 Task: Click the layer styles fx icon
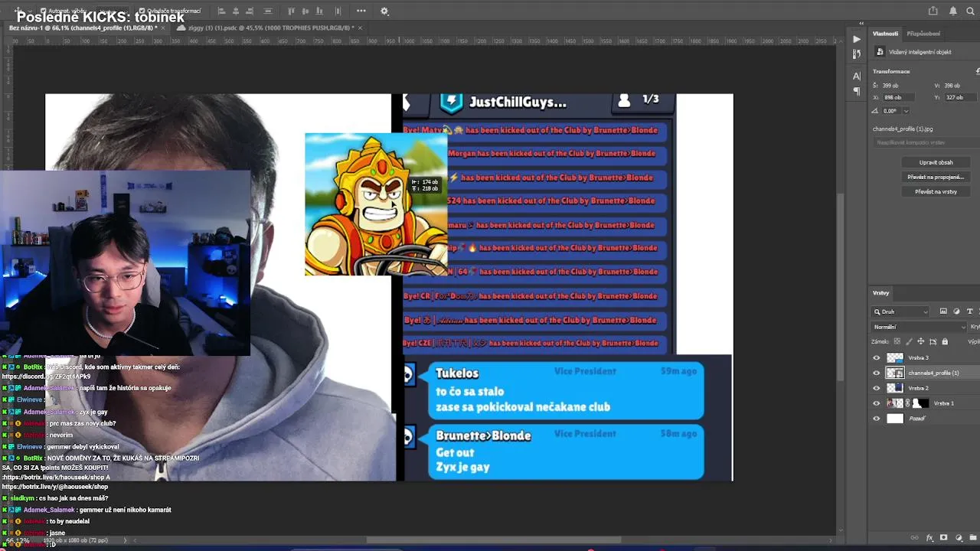[929, 537]
